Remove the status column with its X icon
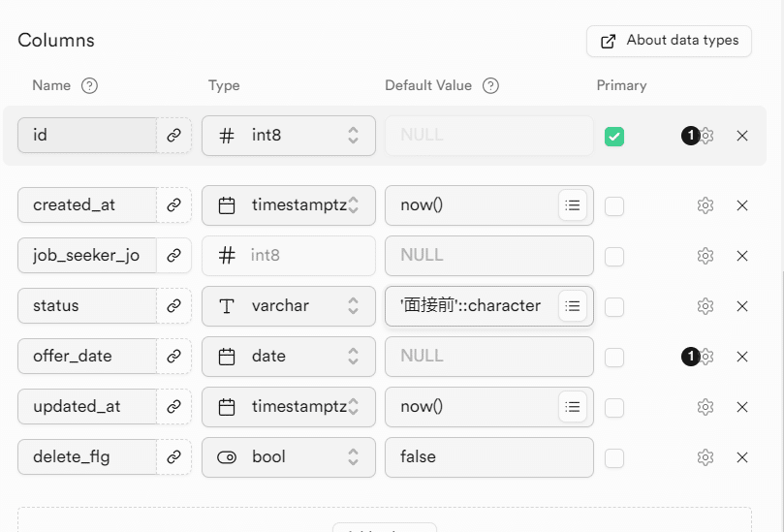The image size is (784, 532). pyautogui.click(x=742, y=306)
